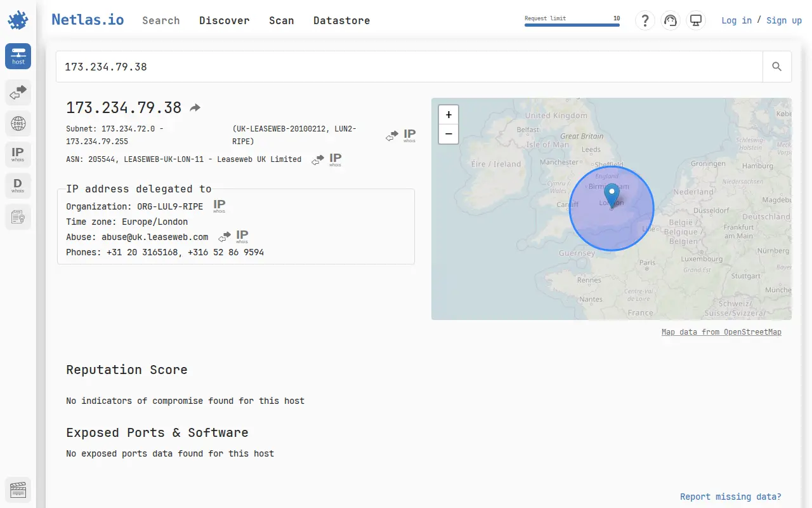Open IP whois icon beside abuse email
The image size is (812, 508).
pyautogui.click(x=242, y=237)
